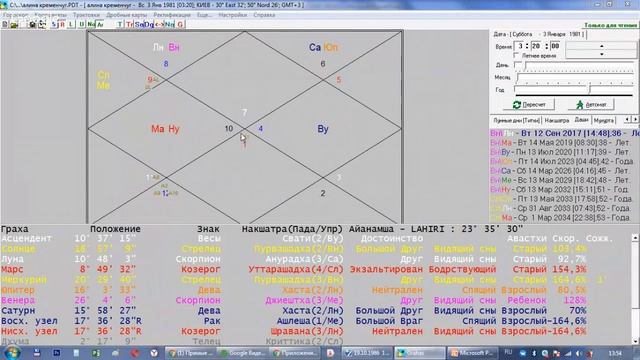Screen dimensions: 640x360
Task: Click the blue S chart-style icon
Action: coord(54,24)
